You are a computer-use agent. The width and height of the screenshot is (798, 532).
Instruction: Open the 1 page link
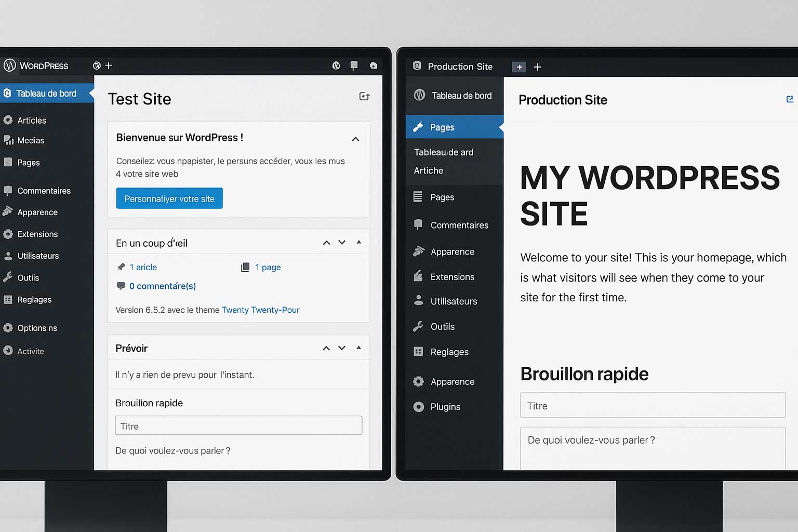pyautogui.click(x=268, y=267)
